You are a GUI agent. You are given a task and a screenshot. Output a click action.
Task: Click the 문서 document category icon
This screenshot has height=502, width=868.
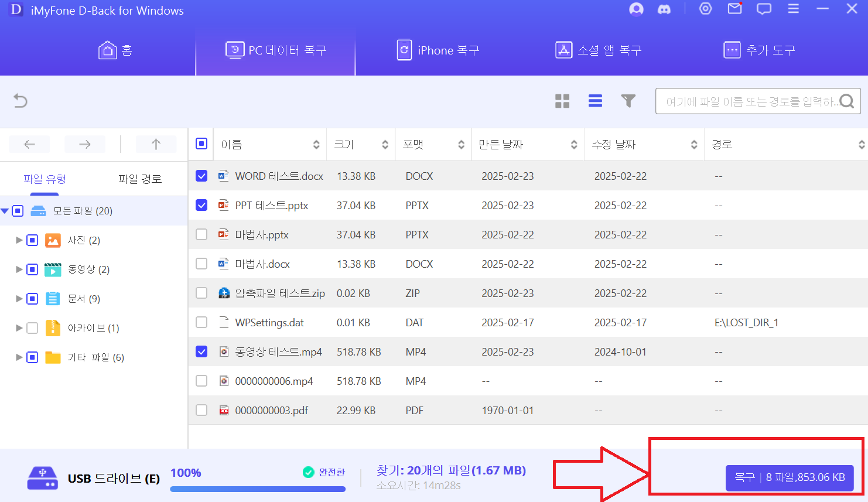(53, 299)
